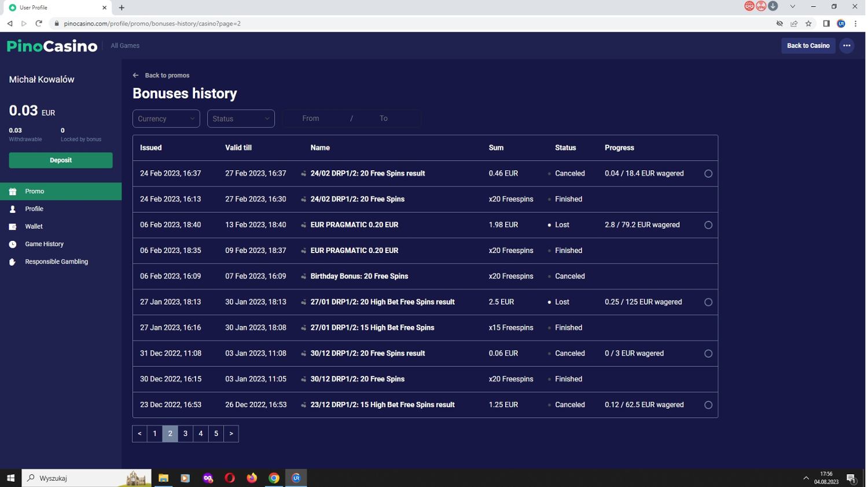Click the three-dots menu icon near Back to Casino

pos(847,46)
